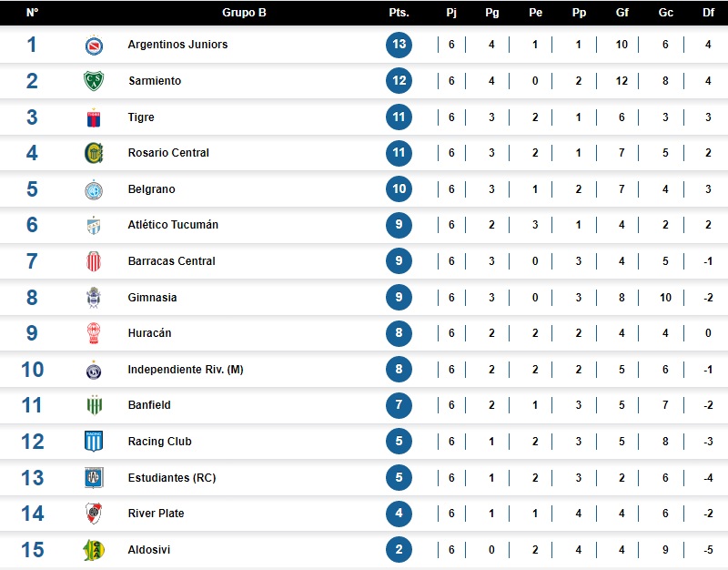Click the Gf column header
The width and height of the screenshot is (728, 570).
point(622,13)
